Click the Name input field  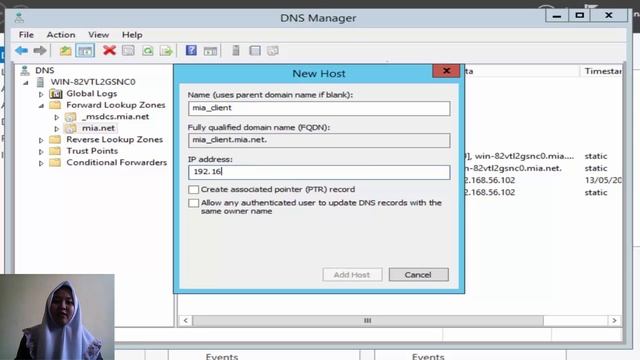[x=319, y=108]
